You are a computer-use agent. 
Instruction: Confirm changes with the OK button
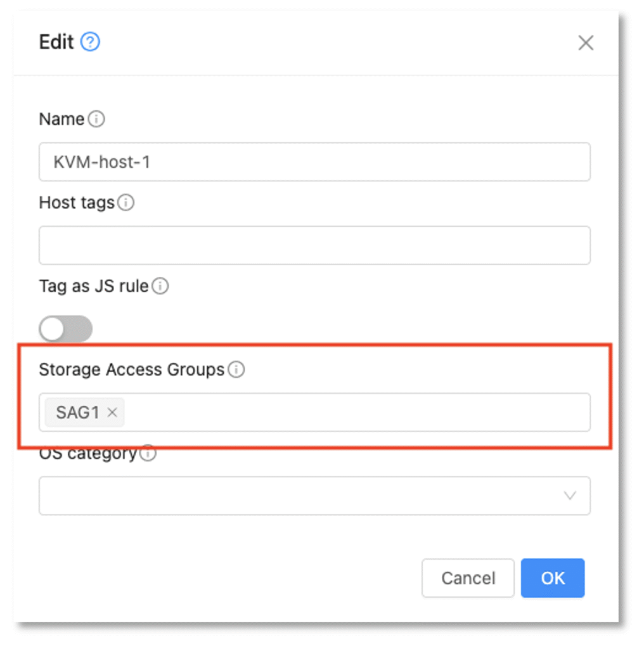[x=552, y=578]
